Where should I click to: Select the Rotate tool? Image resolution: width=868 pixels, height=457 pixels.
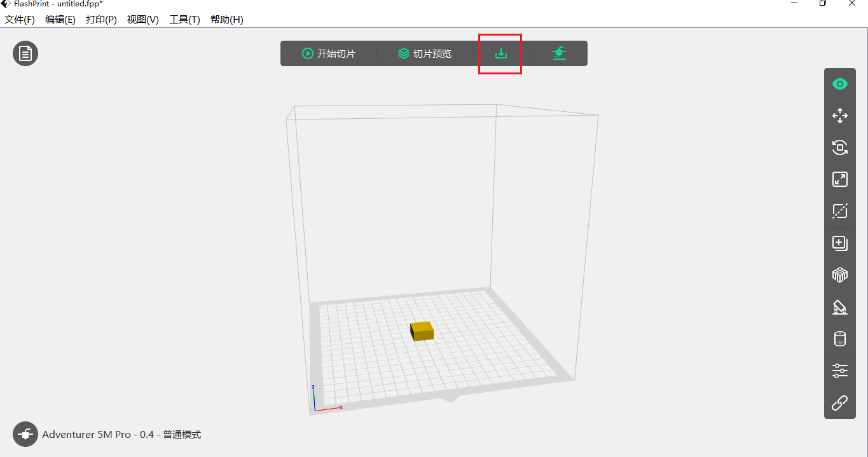840,147
